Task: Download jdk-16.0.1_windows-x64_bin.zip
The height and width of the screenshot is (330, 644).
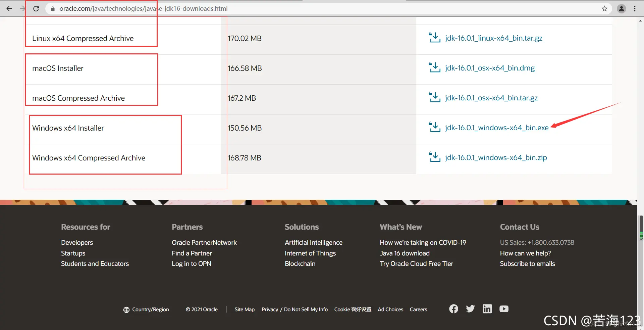Action: (496, 158)
